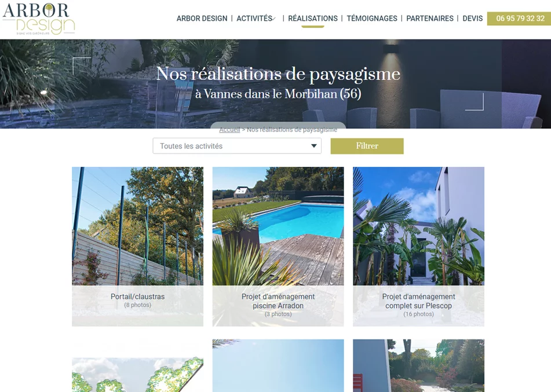
Task: Click the dropdown arrow of activities selector
Action: coord(314,146)
